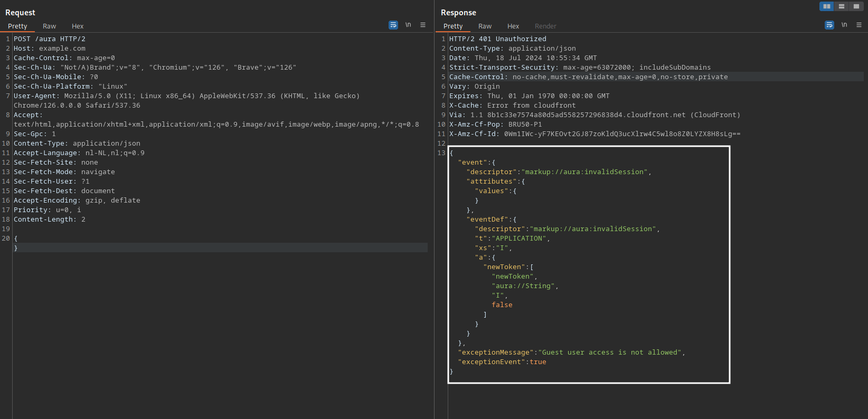Select side-by-side split layout icon
868x419 pixels.
[827, 6]
